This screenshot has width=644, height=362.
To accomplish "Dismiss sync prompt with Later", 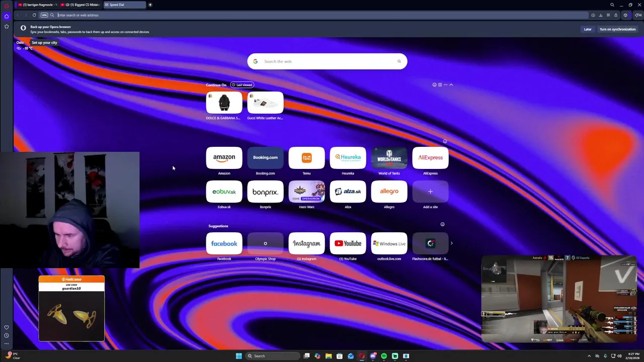I will click(588, 29).
